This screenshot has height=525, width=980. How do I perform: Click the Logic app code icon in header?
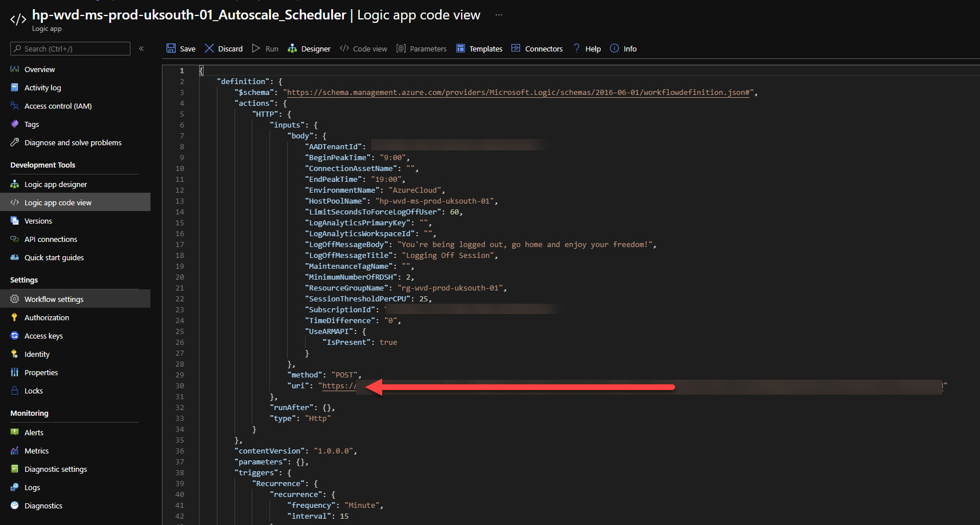tap(18, 19)
